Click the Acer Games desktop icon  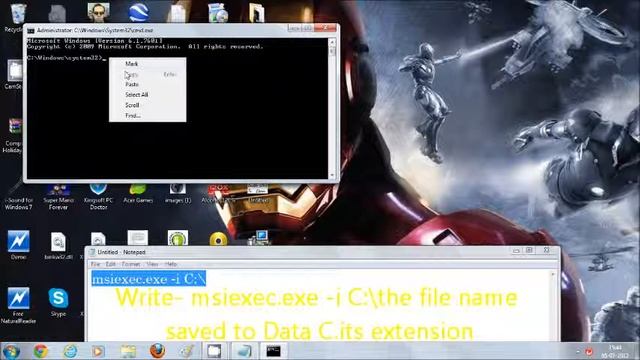[138, 194]
